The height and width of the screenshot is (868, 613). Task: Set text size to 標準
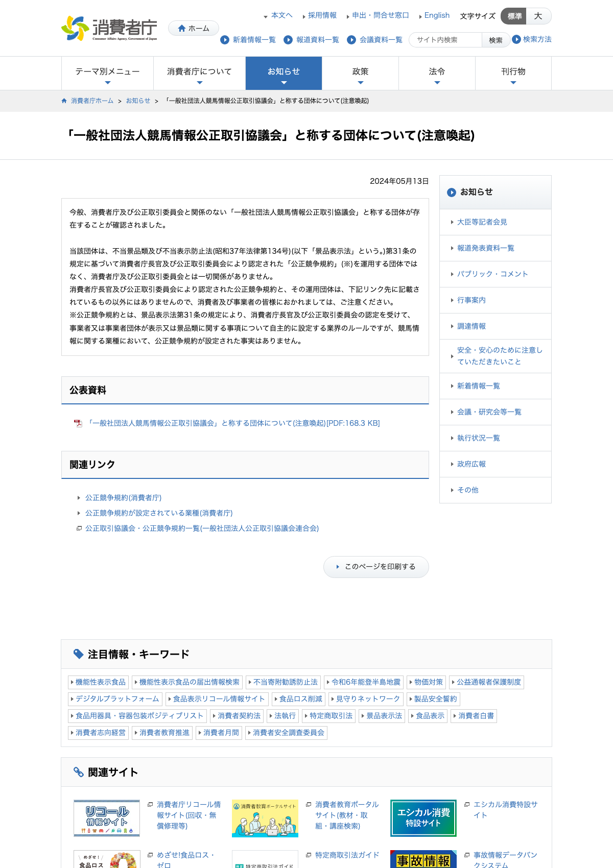[x=514, y=16]
